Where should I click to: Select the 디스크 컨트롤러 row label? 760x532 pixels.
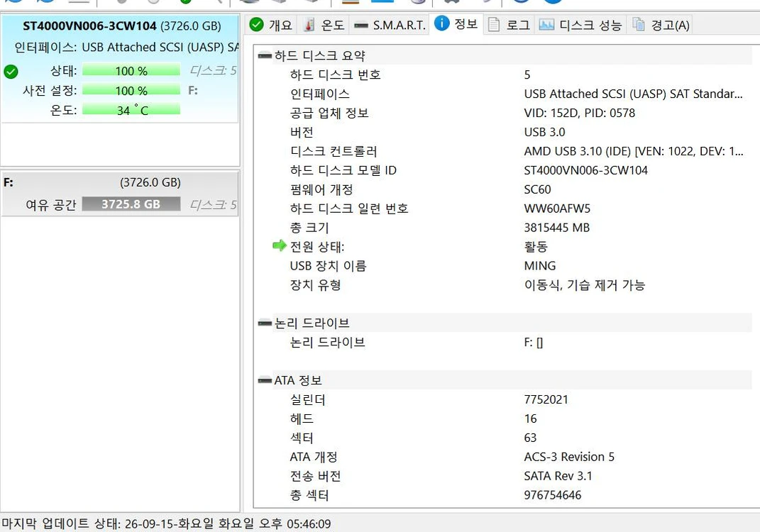tap(334, 151)
